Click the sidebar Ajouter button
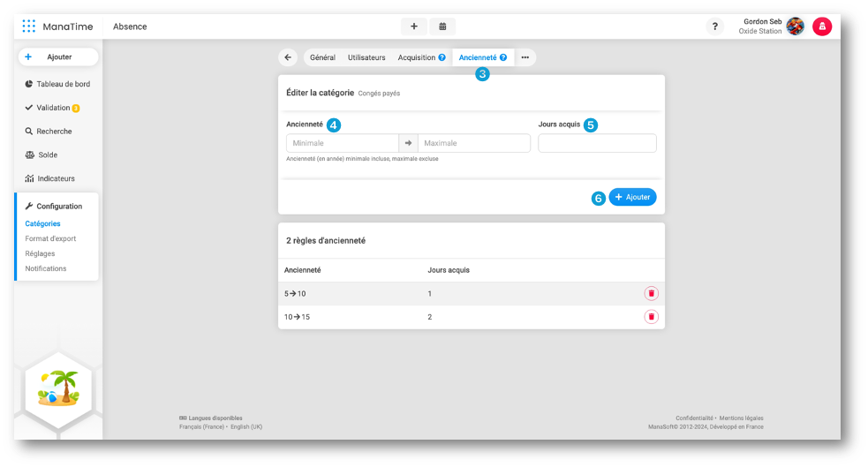This screenshot has width=868, height=467. click(58, 57)
